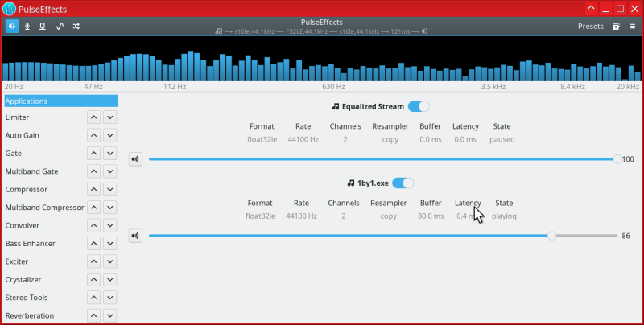
Task: Turn off effects for 1by1.exe
Action: coord(403,183)
